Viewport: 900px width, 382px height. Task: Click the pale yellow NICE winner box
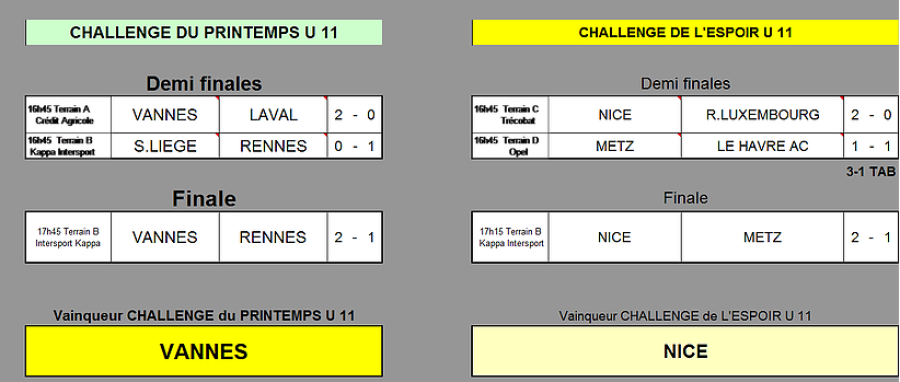(685, 351)
